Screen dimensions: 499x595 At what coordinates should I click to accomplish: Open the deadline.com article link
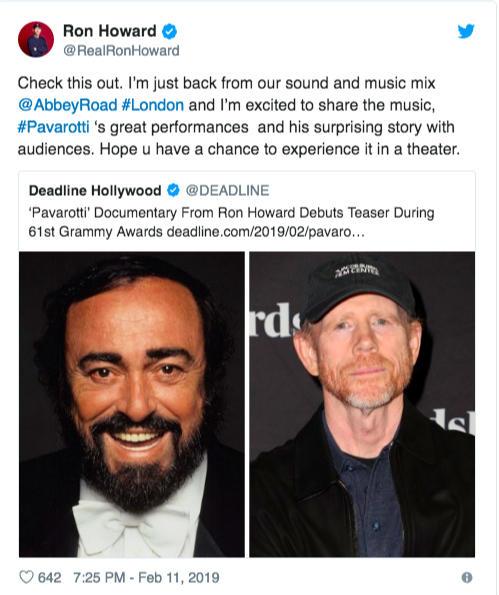(x=266, y=231)
